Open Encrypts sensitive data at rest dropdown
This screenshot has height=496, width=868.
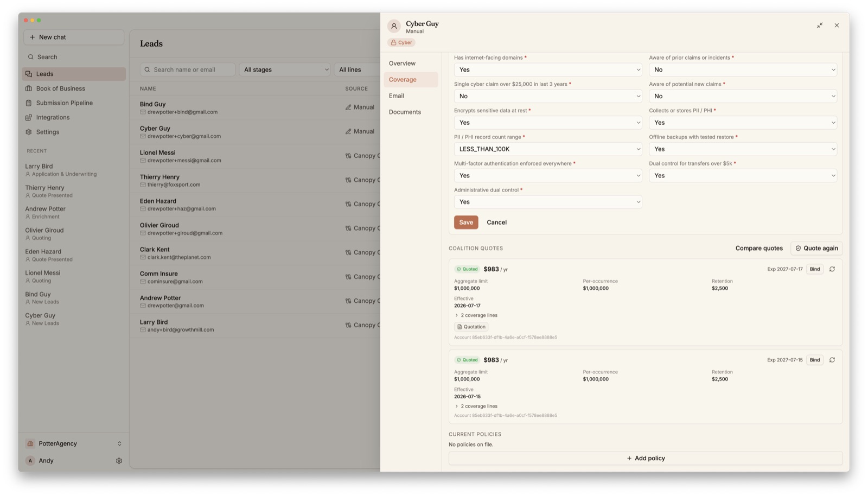tap(548, 123)
